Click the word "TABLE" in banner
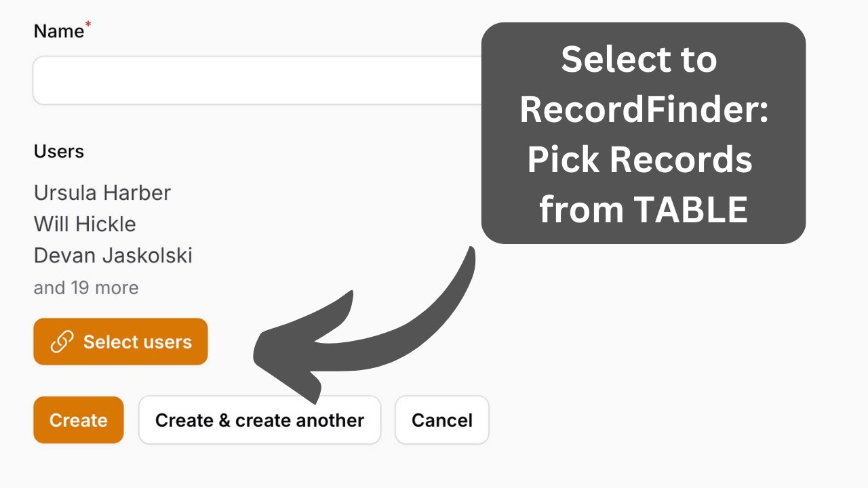Viewport: 868px width, 488px height. coord(690,210)
